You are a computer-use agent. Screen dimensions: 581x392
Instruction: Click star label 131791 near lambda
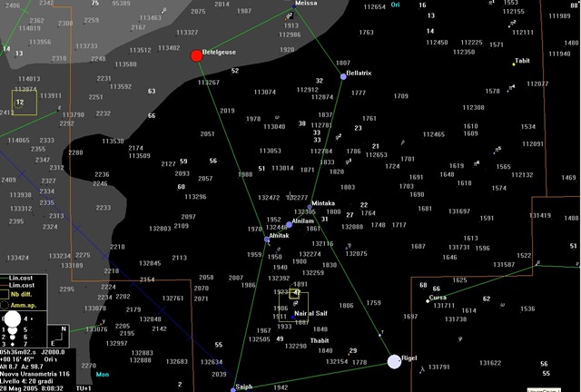[x=439, y=367]
